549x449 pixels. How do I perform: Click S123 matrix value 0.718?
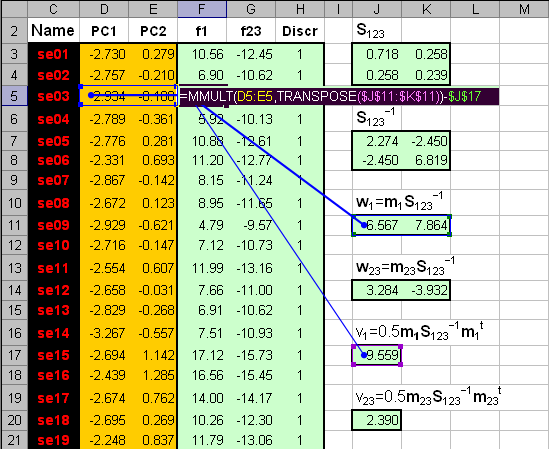[377, 54]
